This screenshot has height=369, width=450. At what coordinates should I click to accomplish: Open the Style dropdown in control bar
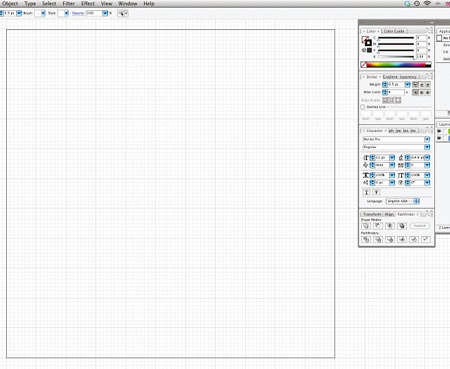click(66, 13)
